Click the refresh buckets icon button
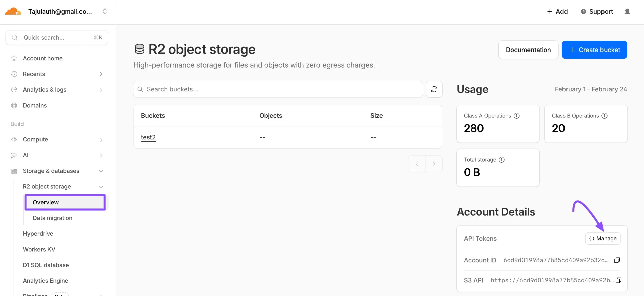This screenshot has height=296, width=644. tap(434, 89)
